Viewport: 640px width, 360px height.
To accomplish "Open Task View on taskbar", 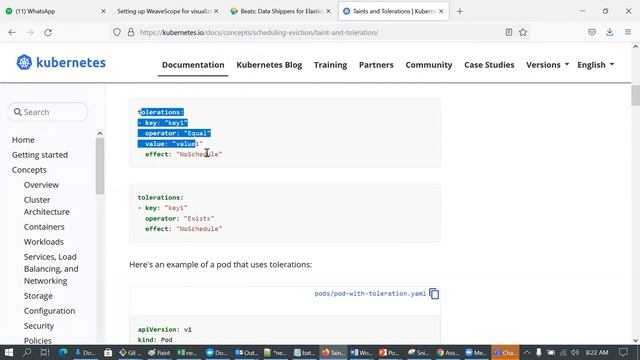I will pyautogui.click(x=45, y=352).
